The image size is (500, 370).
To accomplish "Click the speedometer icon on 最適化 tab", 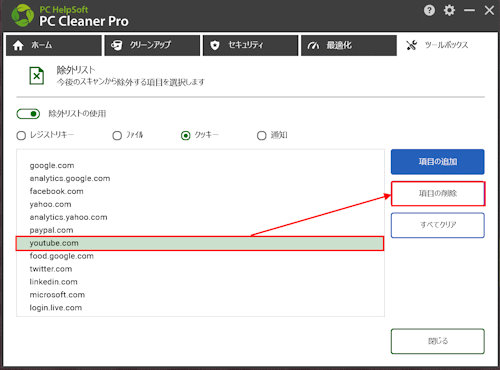I will point(313,45).
